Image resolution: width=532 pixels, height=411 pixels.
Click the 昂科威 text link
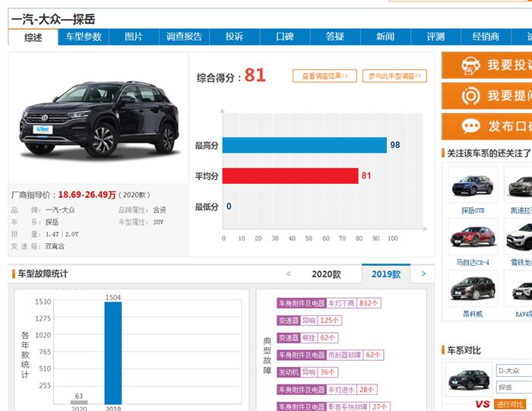[473, 315]
